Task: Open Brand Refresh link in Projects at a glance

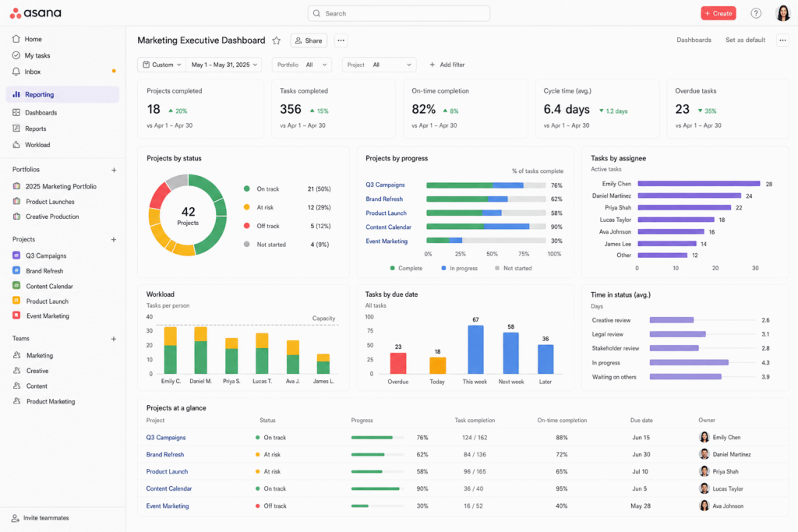Action: pos(165,454)
